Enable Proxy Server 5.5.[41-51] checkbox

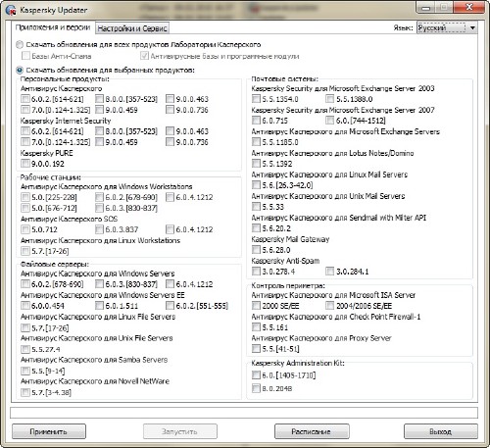tap(256, 349)
